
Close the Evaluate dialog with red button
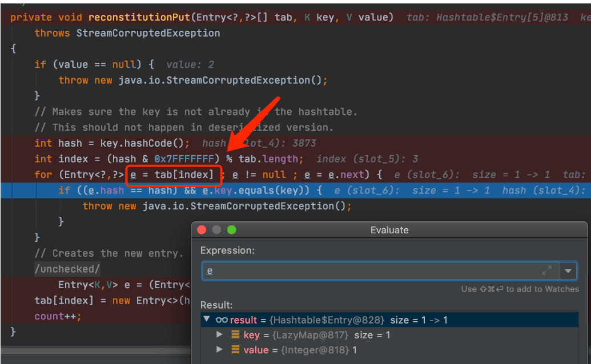[201, 230]
